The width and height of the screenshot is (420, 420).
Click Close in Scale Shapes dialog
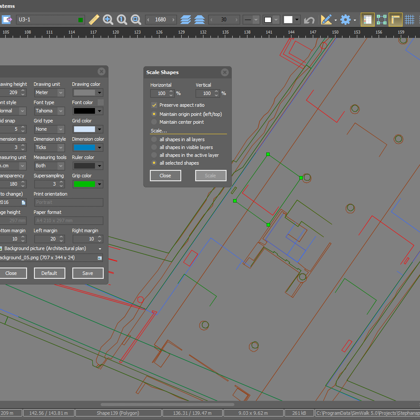click(x=165, y=176)
